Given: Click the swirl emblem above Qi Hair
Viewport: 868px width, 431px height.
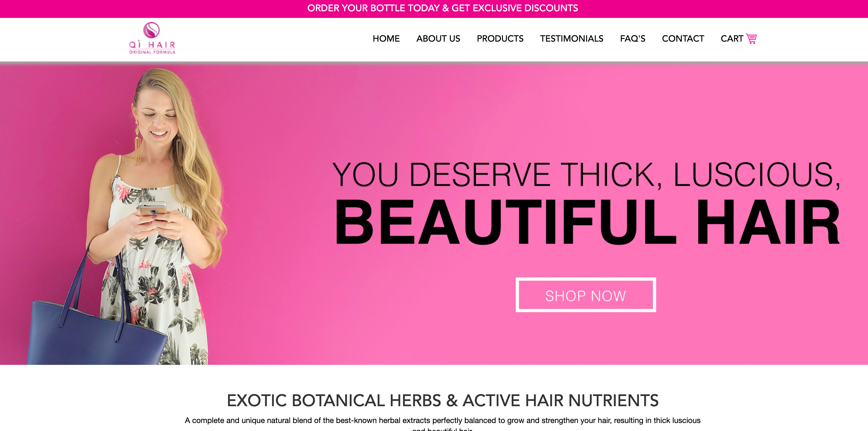Looking at the screenshot, I should [151, 30].
